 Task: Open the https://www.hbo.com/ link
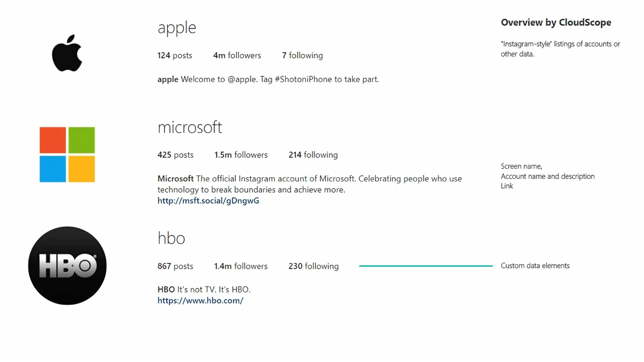point(200,301)
